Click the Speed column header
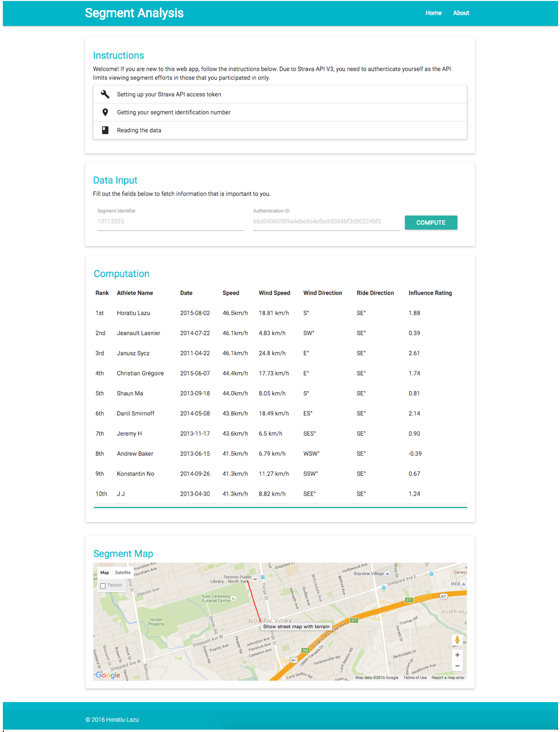The height and width of the screenshot is (732, 560). [x=231, y=293]
